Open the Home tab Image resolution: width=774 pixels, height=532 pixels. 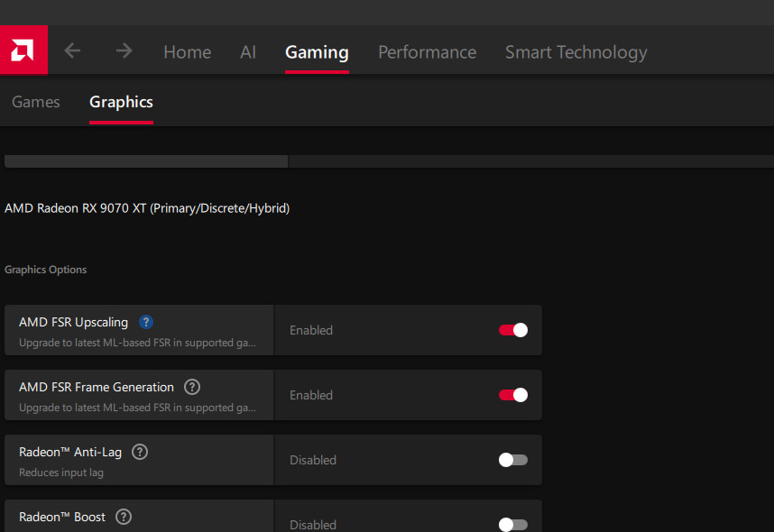pyautogui.click(x=187, y=52)
